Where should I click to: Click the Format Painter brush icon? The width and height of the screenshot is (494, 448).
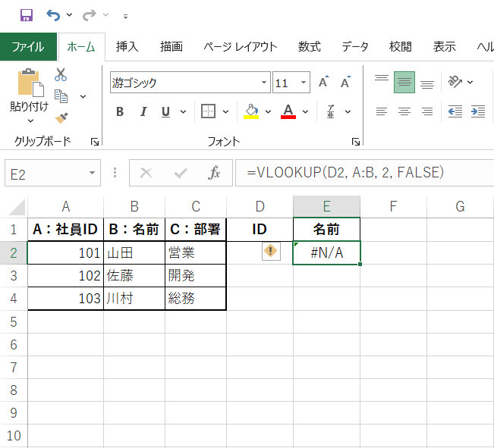[61, 117]
